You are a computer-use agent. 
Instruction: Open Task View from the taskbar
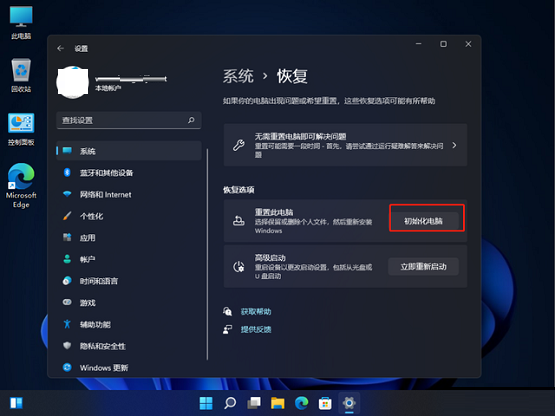[x=254, y=403]
